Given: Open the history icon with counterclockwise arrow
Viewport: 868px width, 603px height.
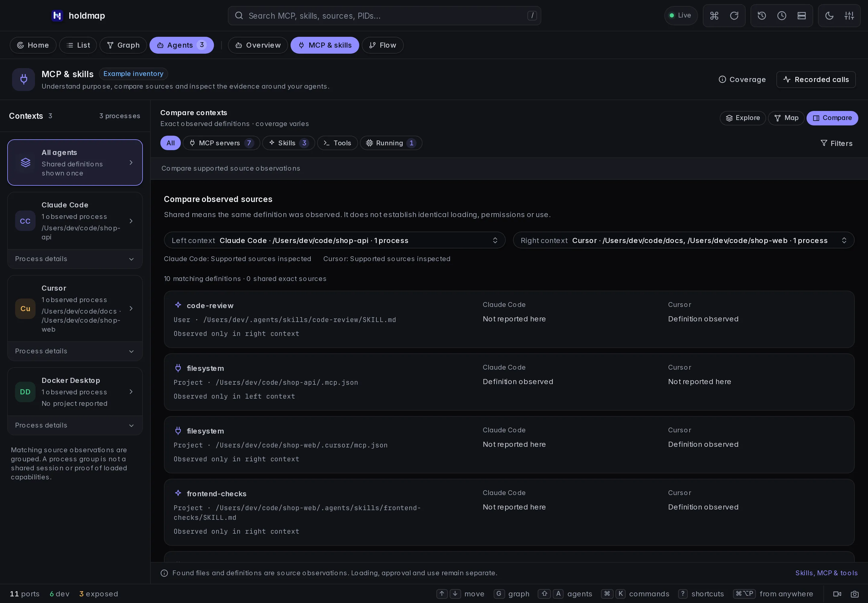Looking at the screenshot, I should coord(762,15).
